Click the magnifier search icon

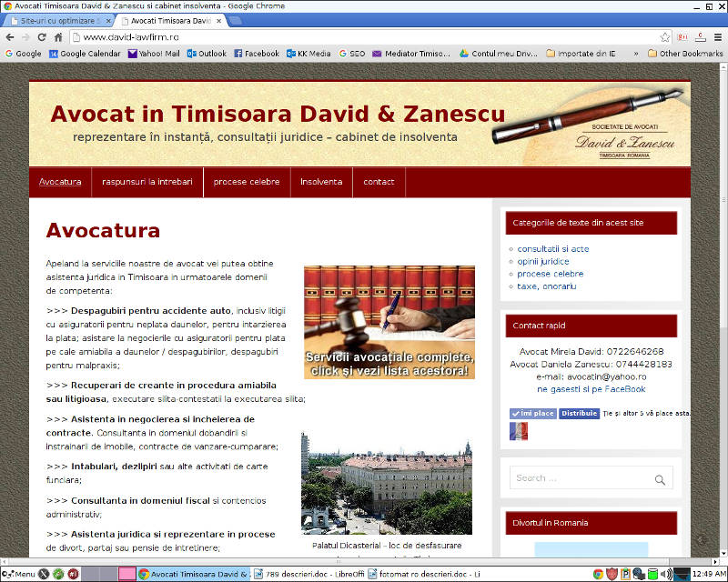660,479
